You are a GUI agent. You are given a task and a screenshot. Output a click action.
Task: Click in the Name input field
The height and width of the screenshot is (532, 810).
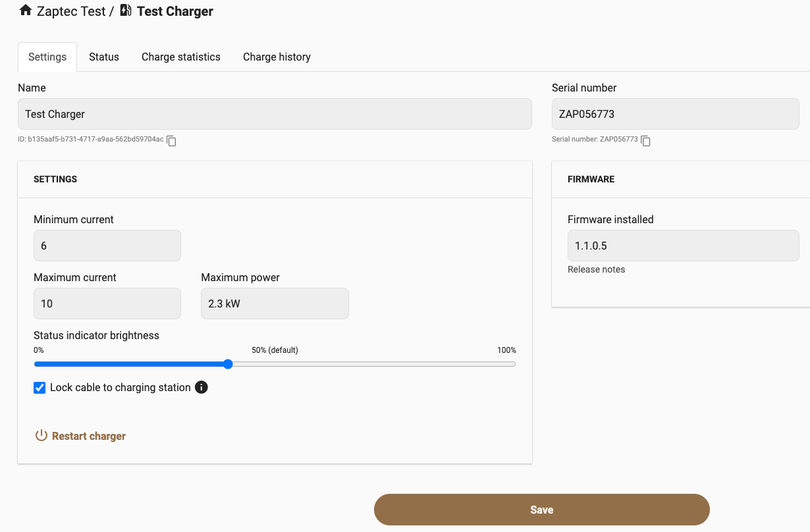(x=275, y=114)
